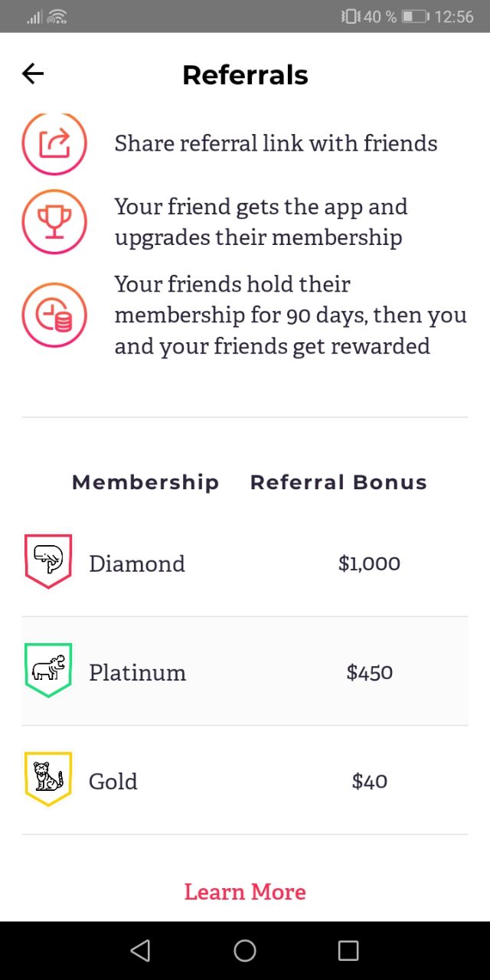Tap the back arrow icon
This screenshot has height=980, width=490.
[x=33, y=73]
